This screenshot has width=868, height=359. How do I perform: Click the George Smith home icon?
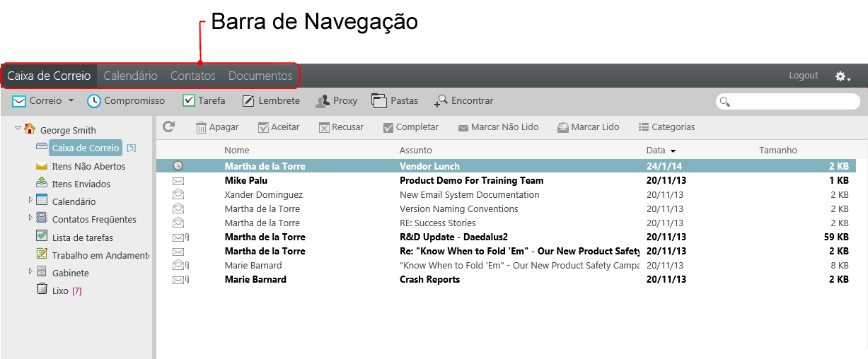pos(30,129)
